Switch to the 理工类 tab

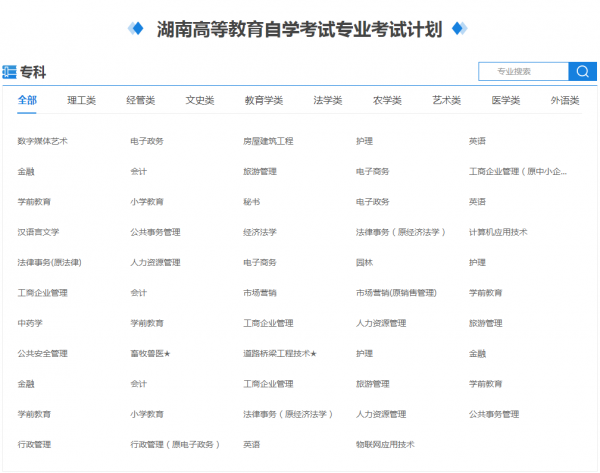click(x=82, y=101)
